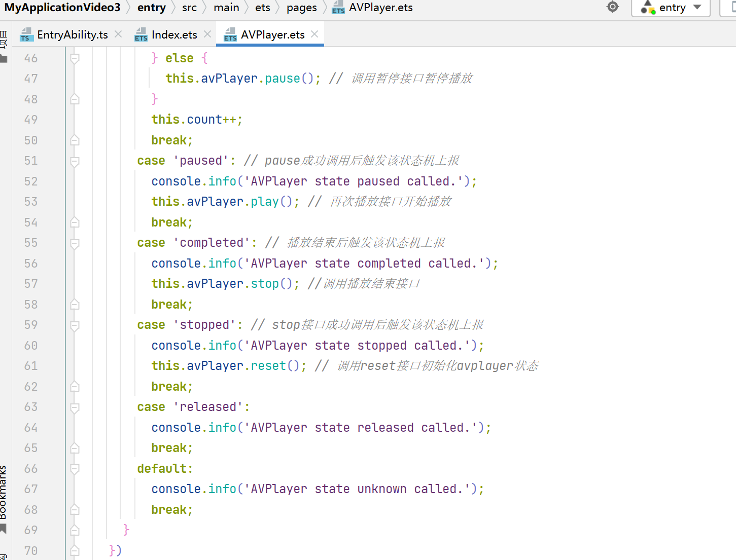Open the entry run configuration dropdown
The height and width of the screenshot is (560, 736).
[671, 8]
